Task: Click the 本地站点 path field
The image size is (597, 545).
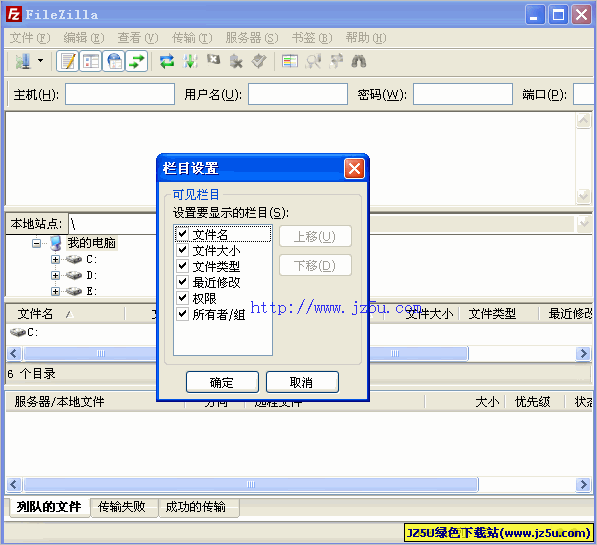Action: 113,224
